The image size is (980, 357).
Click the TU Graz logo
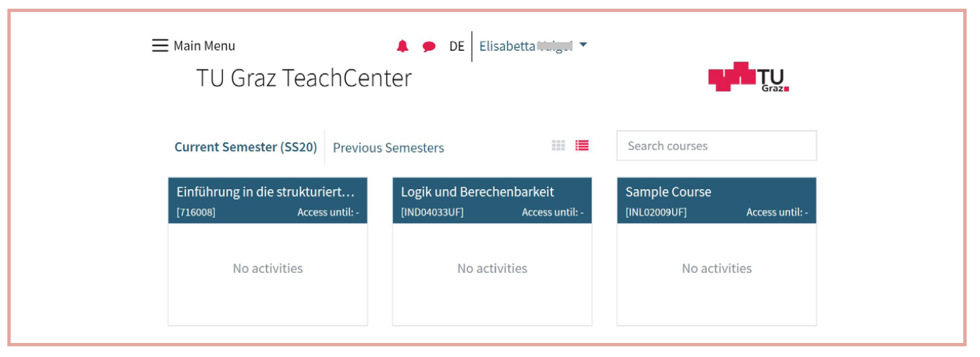tap(749, 77)
